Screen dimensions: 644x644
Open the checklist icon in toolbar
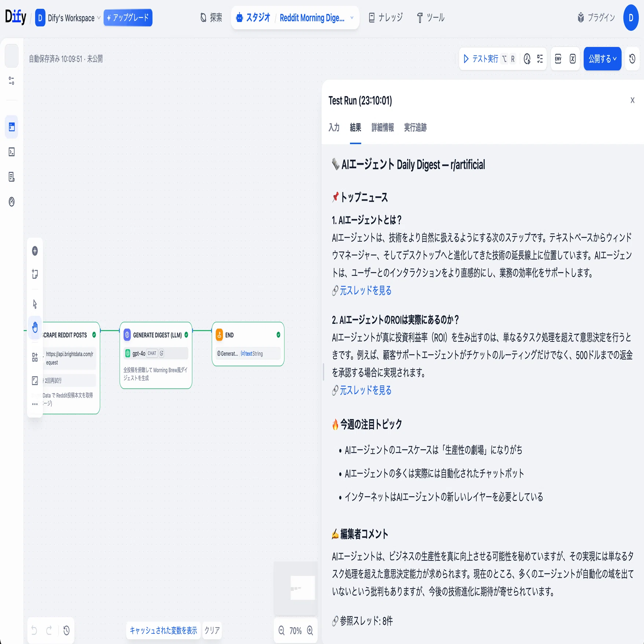(x=540, y=59)
